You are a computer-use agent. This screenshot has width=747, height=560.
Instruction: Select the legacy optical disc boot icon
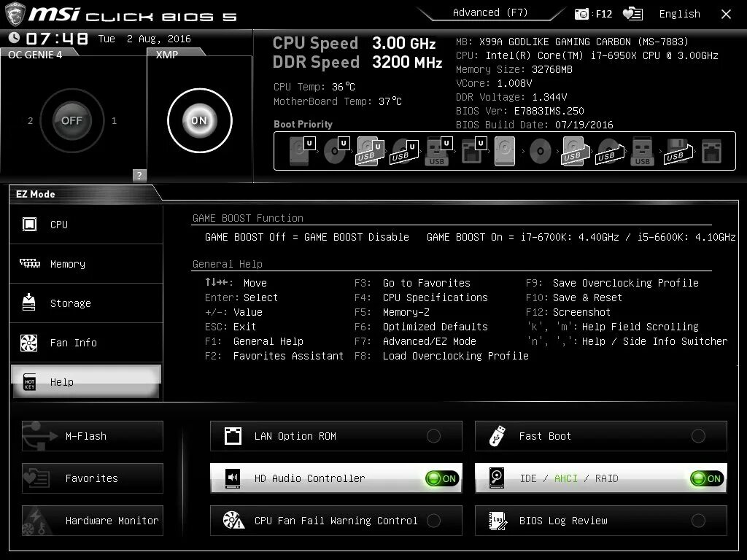coord(541,152)
